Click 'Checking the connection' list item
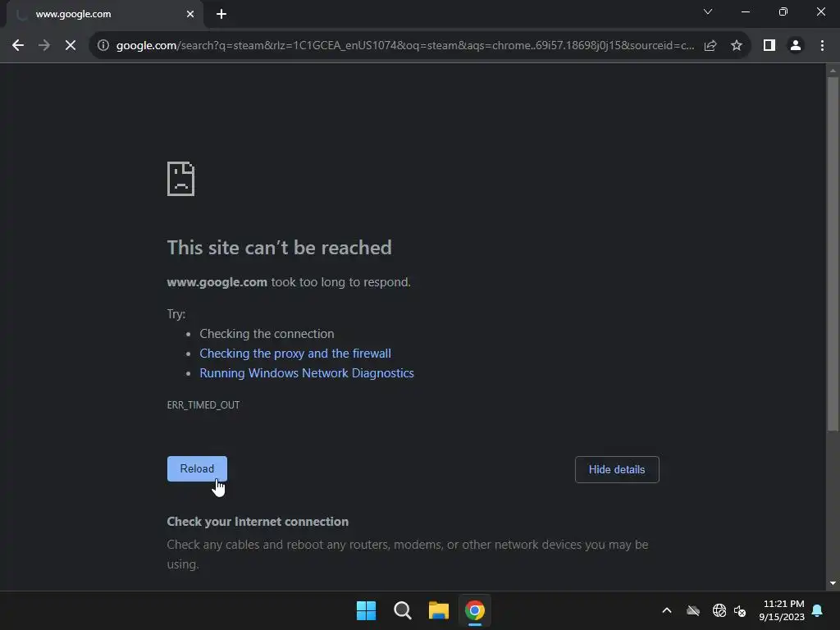840x630 pixels. click(x=267, y=334)
